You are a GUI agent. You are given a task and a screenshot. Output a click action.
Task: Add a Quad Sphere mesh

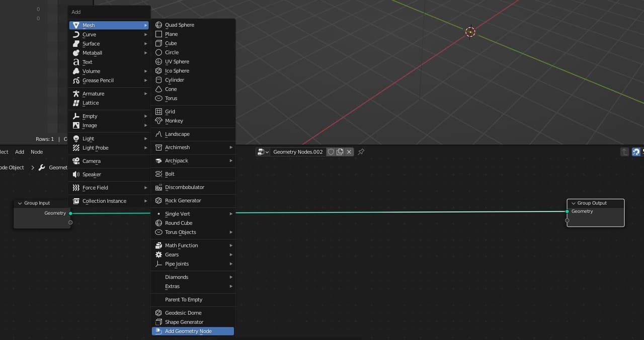pos(193,25)
